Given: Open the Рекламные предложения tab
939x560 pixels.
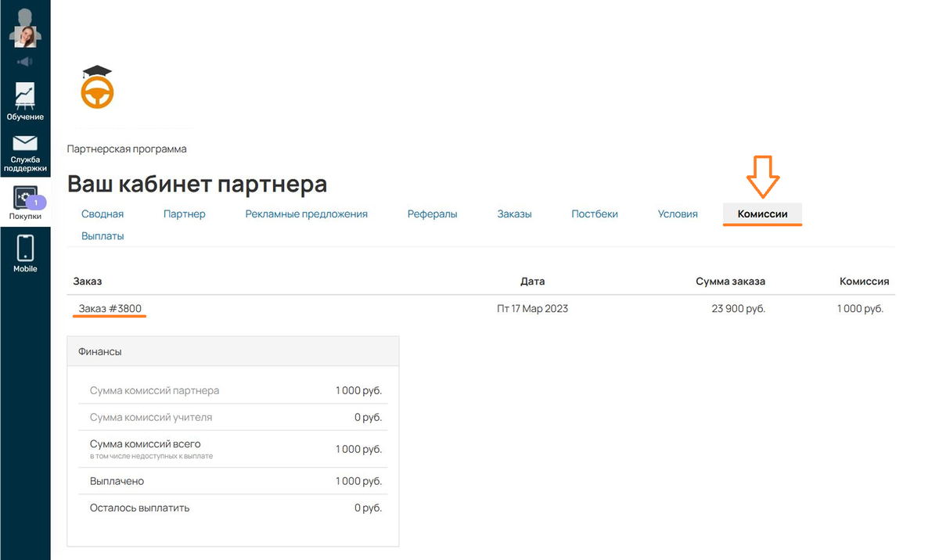Looking at the screenshot, I should pos(307,214).
